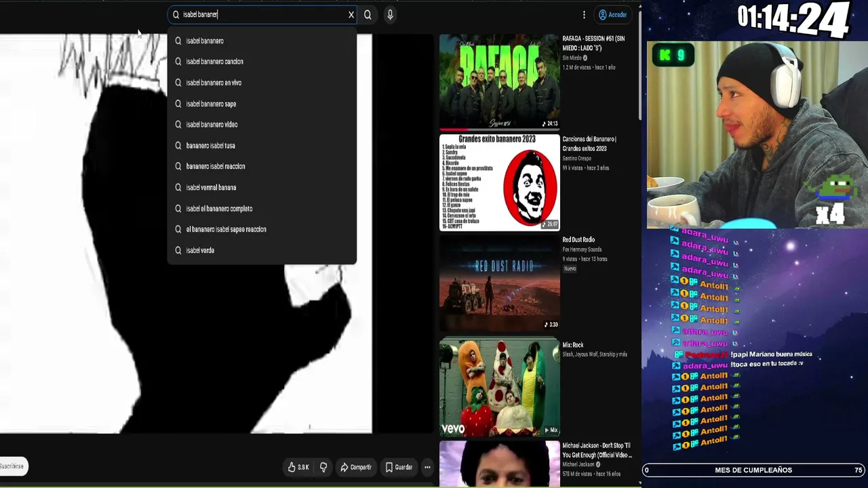Viewport: 868px width, 488px height.
Task: Open the three-dot settings menu near Acceder
Action: point(584,14)
